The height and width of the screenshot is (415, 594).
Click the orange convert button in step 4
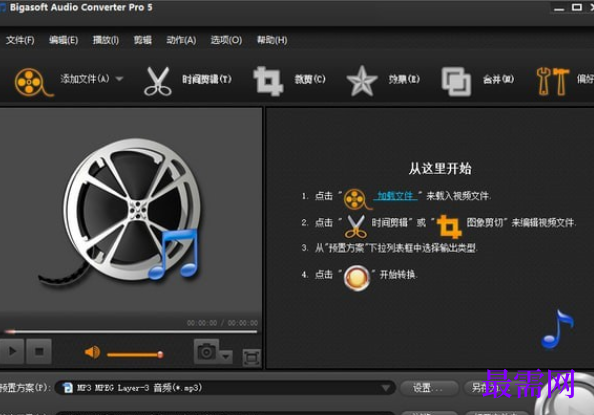pyautogui.click(x=356, y=278)
